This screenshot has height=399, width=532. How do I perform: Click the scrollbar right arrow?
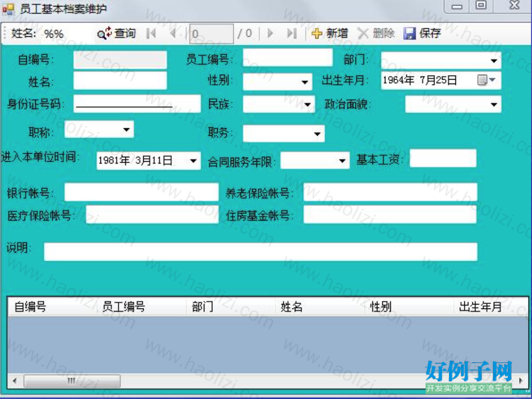click(x=521, y=381)
